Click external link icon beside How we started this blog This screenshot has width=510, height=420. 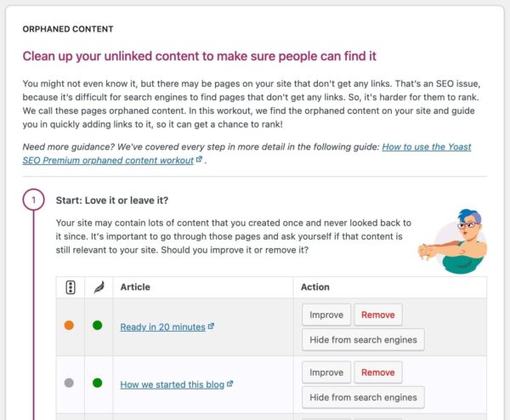[230, 383]
